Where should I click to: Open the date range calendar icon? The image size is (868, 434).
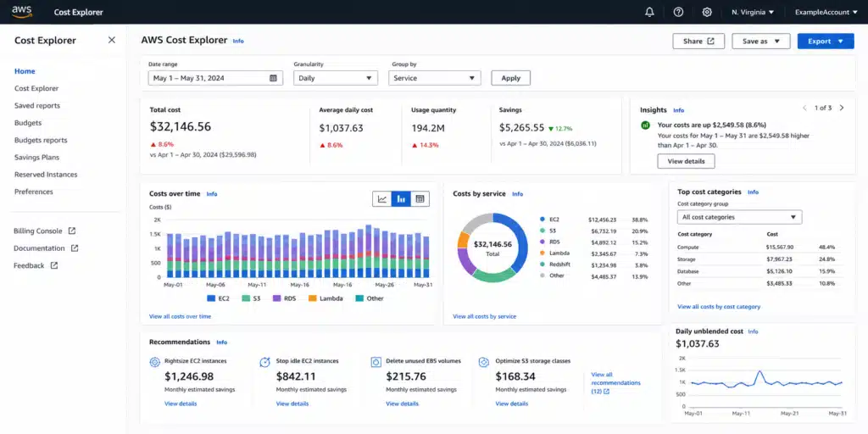[x=273, y=78]
